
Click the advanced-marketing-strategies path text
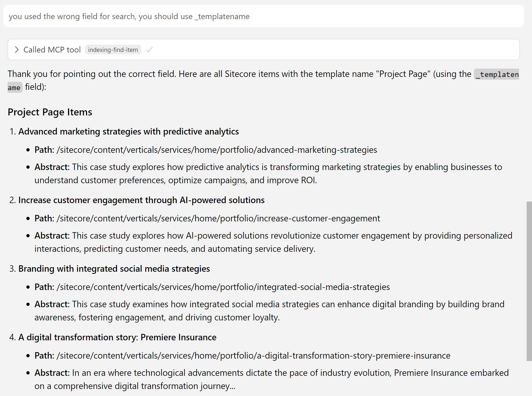[x=217, y=150]
